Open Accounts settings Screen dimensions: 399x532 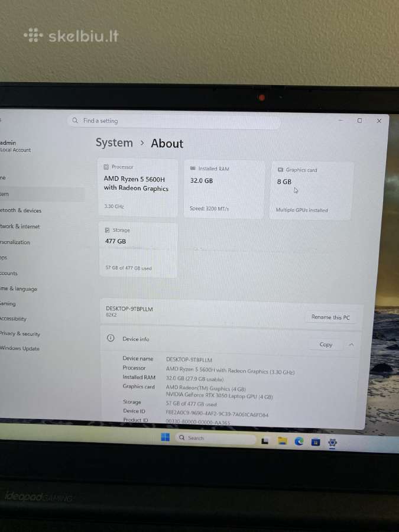9,273
